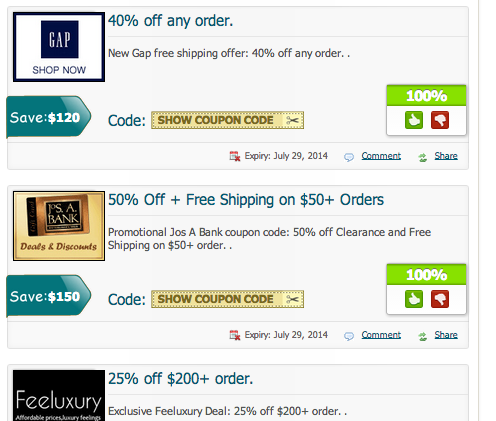Open Comment link under Jos A Bank coupon
The image size is (496, 421).
(381, 335)
